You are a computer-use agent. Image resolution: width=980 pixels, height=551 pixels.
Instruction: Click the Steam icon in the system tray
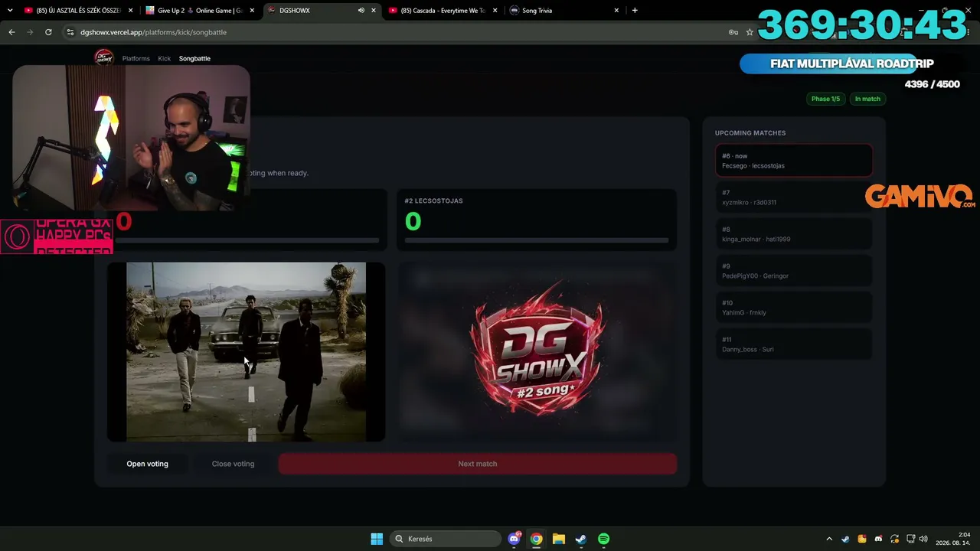[845, 539]
